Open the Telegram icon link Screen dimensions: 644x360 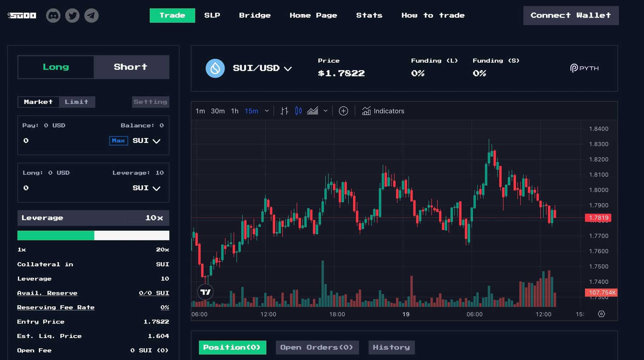pyautogui.click(x=92, y=15)
